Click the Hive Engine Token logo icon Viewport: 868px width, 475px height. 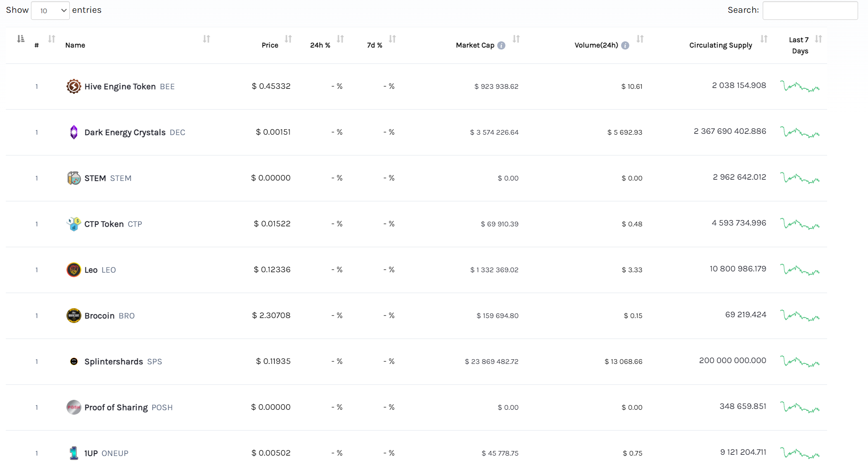[74, 86]
